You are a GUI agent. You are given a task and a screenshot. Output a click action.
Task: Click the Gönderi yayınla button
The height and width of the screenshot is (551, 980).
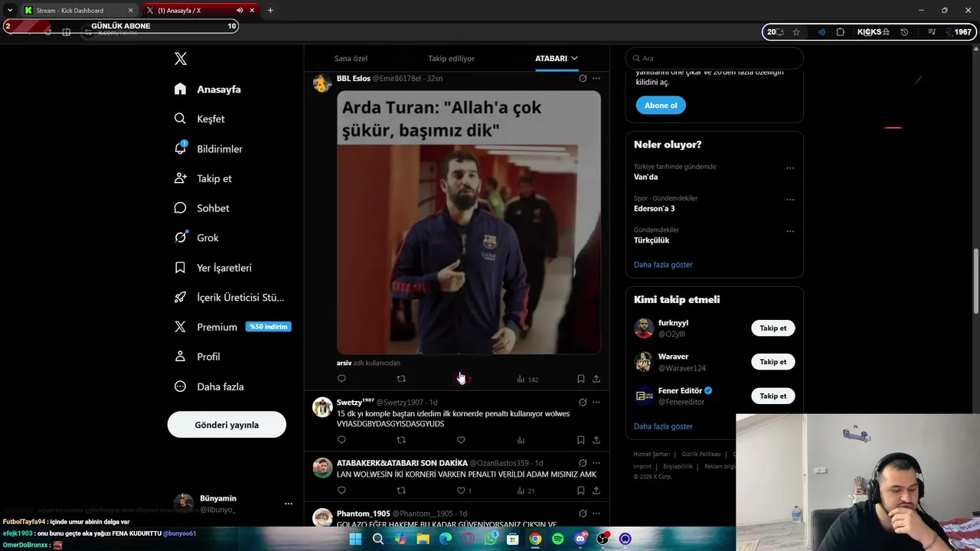227,425
